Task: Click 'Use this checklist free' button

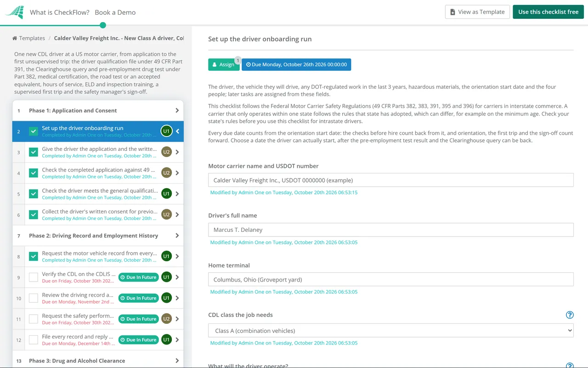Action: click(x=548, y=12)
